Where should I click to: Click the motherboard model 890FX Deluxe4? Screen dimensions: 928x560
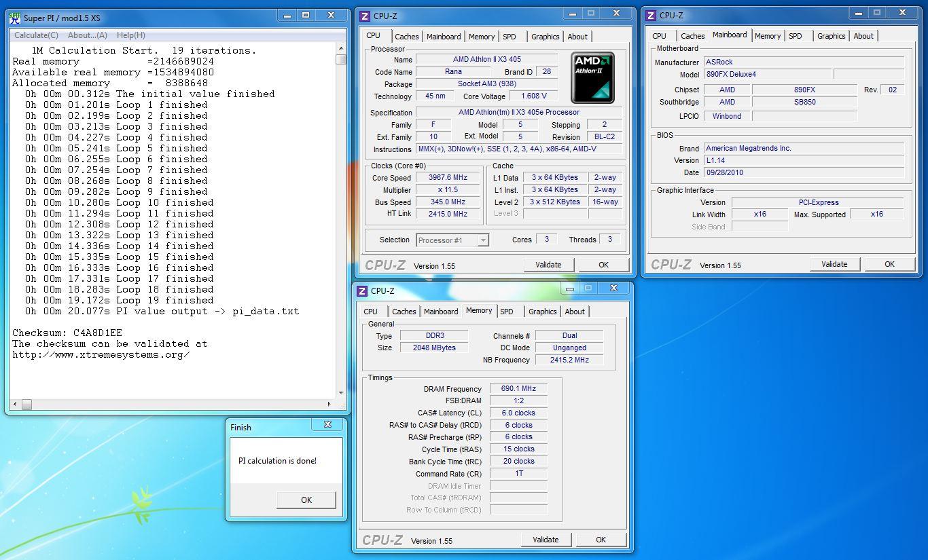click(767, 74)
